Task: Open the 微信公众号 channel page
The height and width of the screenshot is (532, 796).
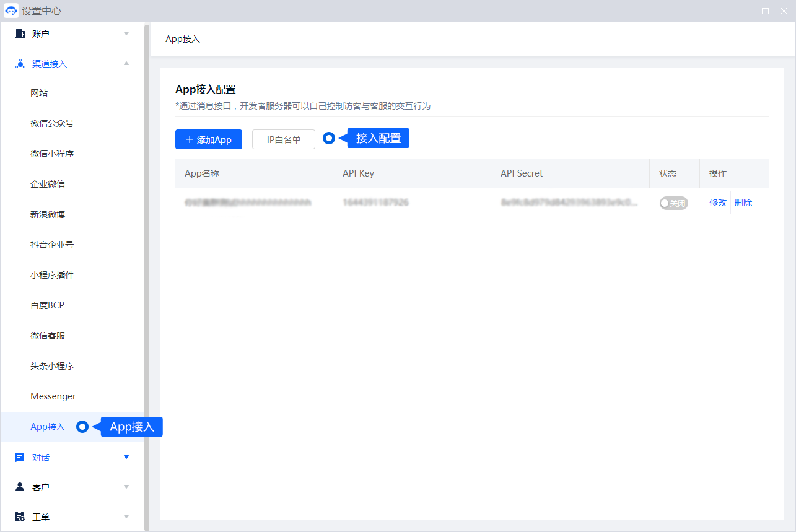Action: (52, 123)
